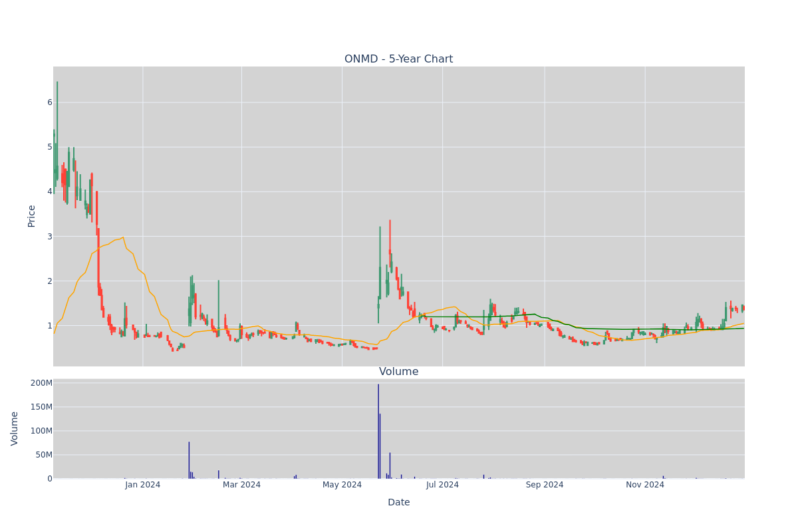This screenshot has width=798, height=532.
Task: Click the chart title ONMD - 5-Year Chart
Action: (x=398, y=59)
